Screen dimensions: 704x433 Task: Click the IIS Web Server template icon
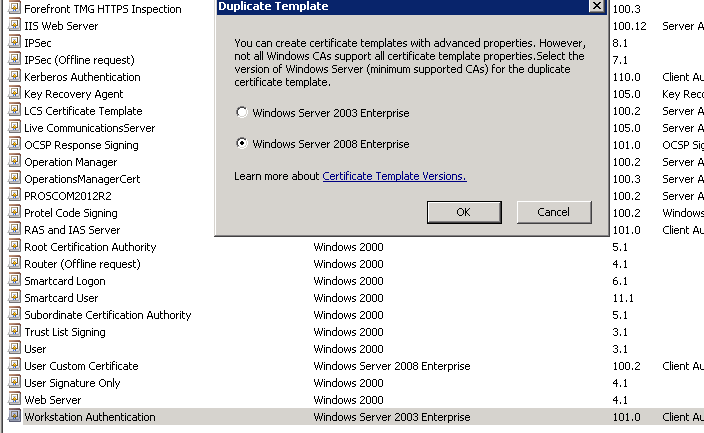[x=14, y=26]
